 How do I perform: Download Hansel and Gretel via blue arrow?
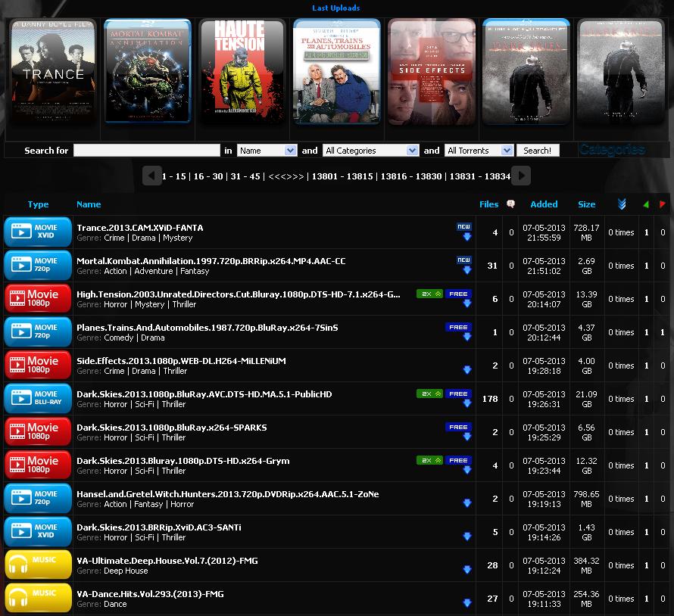click(x=466, y=502)
